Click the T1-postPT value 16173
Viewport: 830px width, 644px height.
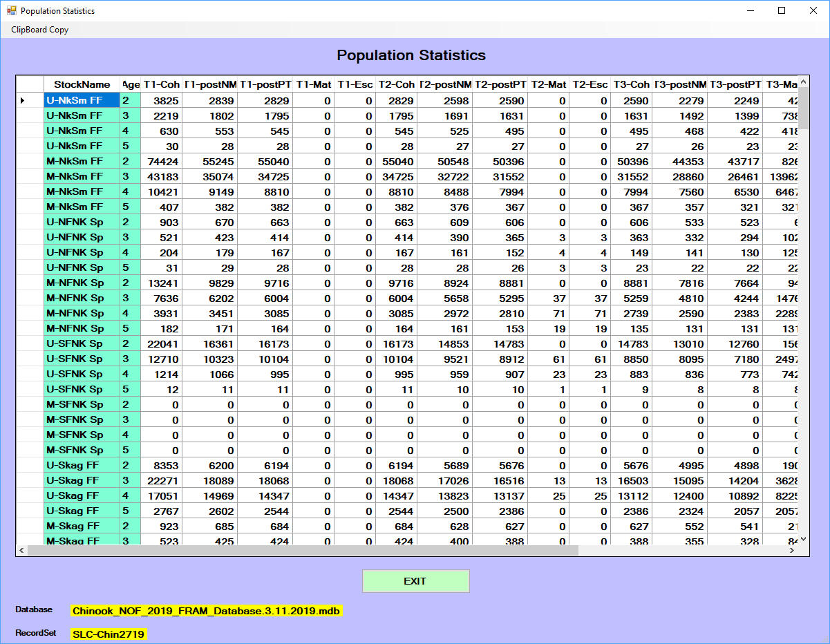coord(265,343)
